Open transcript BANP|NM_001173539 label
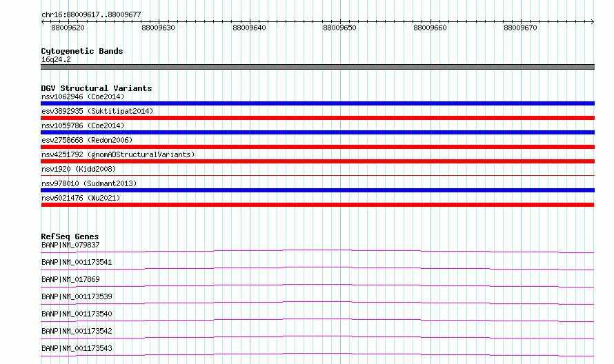The image size is (614, 364). [77, 296]
